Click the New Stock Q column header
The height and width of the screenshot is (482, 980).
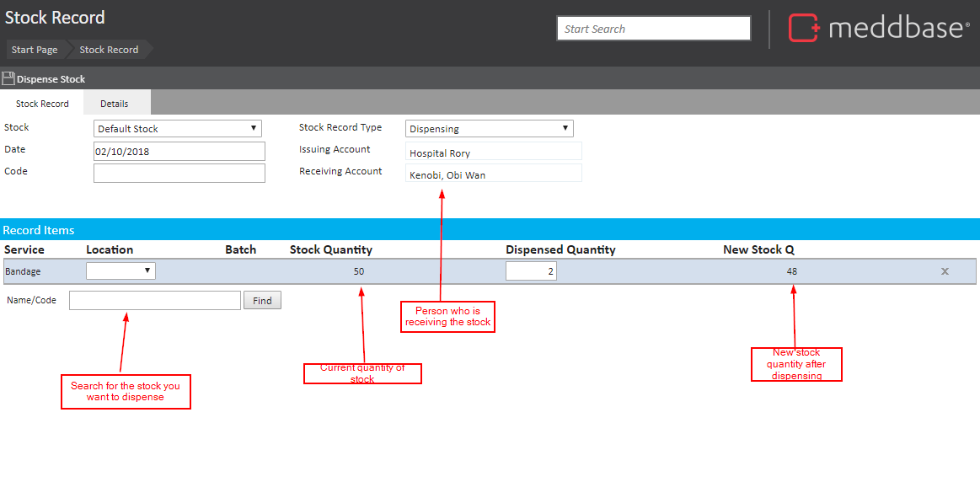758,250
